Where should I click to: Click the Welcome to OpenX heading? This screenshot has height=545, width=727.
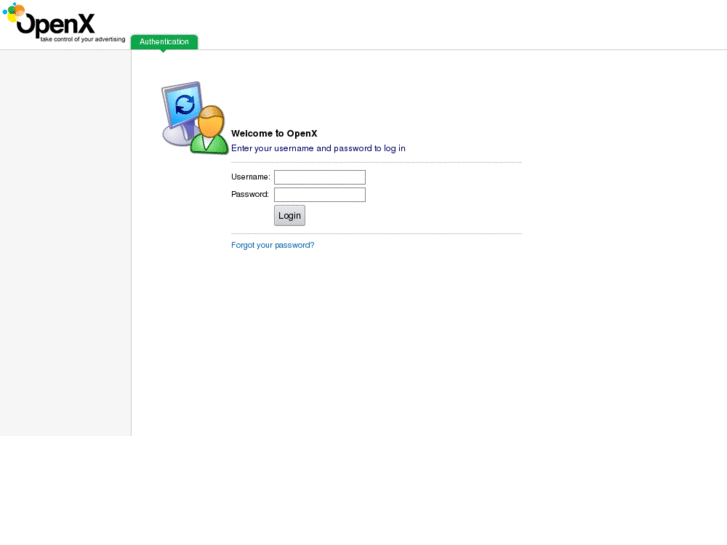tap(274, 134)
